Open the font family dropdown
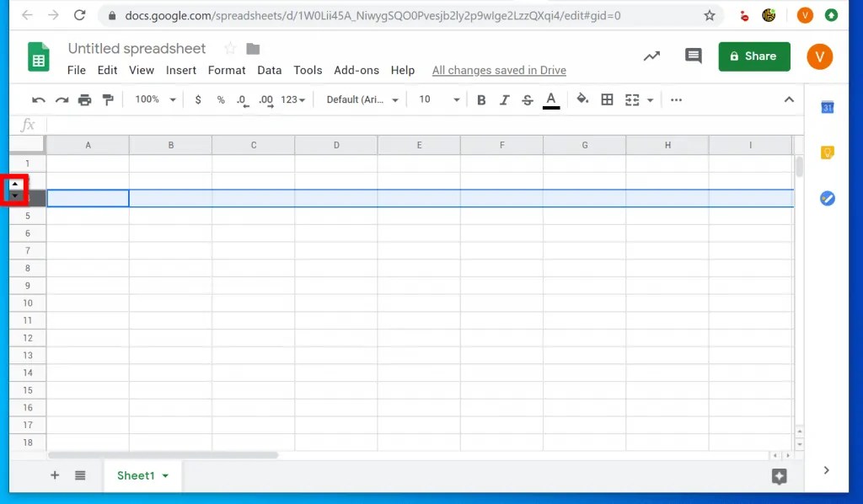The width and height of the screenshot is (863, 504). 360,99
